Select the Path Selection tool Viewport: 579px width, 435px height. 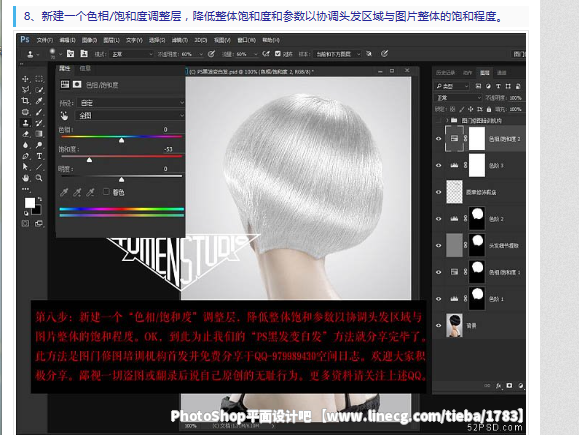[25, 167]
